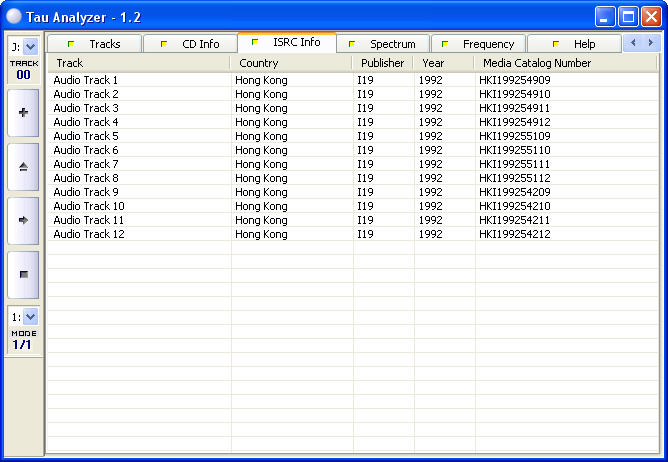
Task: Switch to the Spectrum tab
Action: [x=383, y=44]
